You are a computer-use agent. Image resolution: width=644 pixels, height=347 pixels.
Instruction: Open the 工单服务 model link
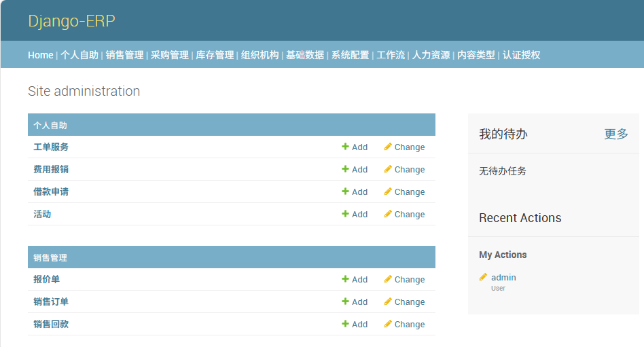tap(51, 147)
